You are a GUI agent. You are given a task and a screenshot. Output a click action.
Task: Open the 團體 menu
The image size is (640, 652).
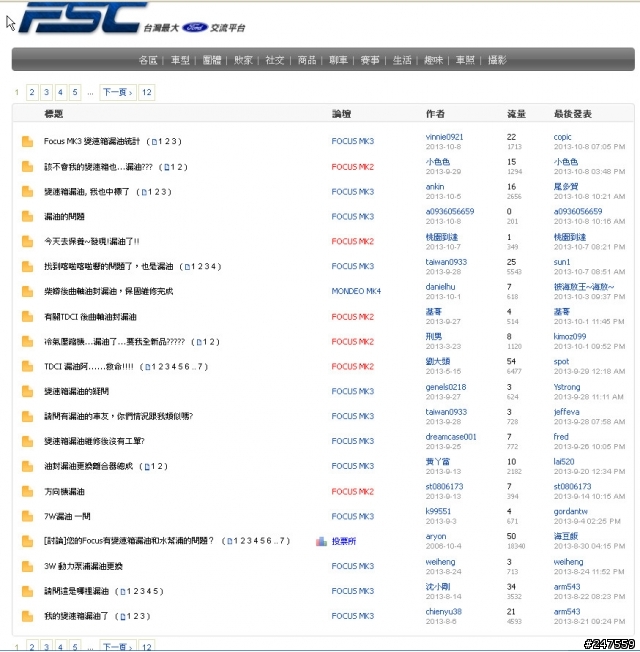212,60
